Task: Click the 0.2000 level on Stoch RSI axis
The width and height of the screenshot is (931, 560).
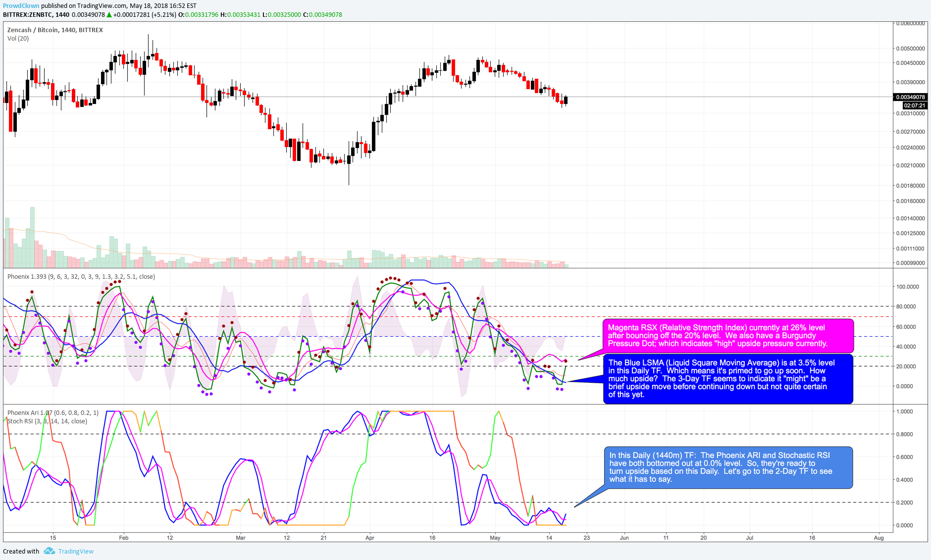Action: coord(905,503)
